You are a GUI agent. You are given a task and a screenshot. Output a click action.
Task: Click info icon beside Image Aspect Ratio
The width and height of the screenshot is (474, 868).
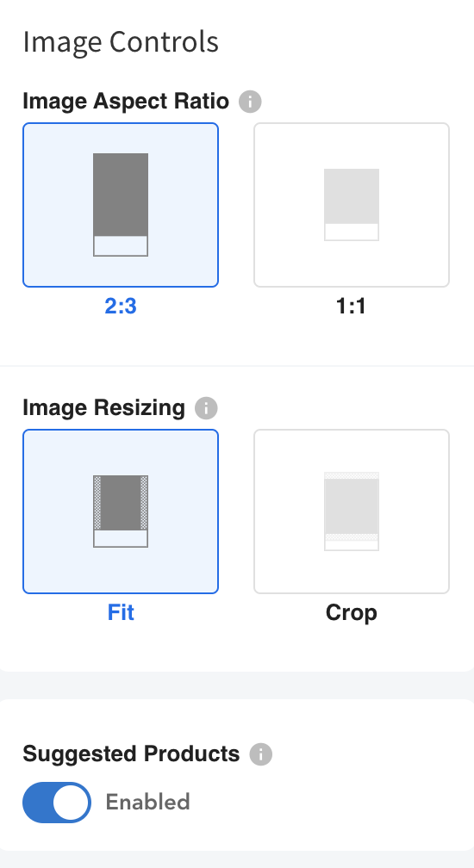[250, 102]
